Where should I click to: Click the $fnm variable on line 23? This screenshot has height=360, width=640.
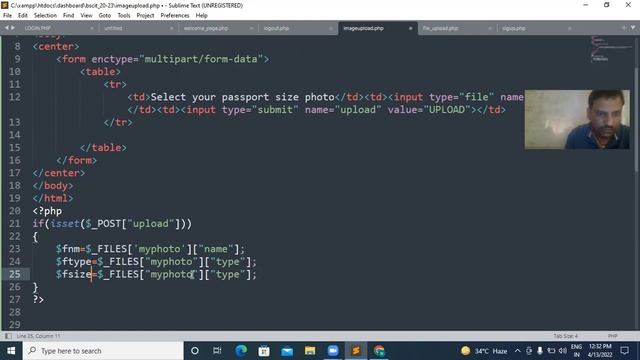point(68,249)
